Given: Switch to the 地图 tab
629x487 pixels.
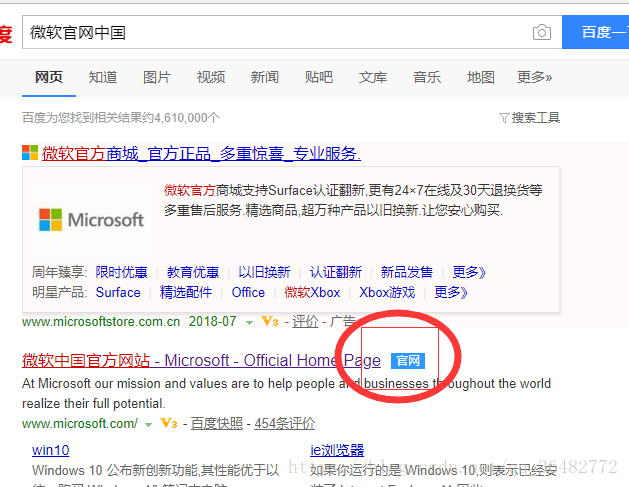Looking at the screenshot, I should click(x=481, y=77).
